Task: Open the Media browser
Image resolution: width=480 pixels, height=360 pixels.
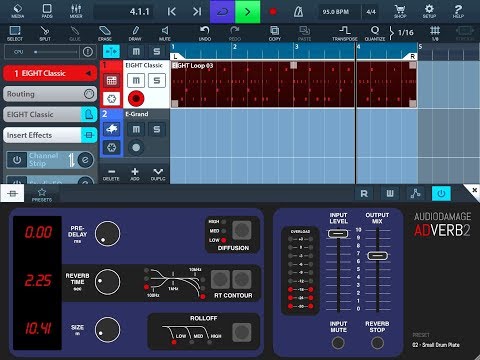Action: (x=17, y=11)
